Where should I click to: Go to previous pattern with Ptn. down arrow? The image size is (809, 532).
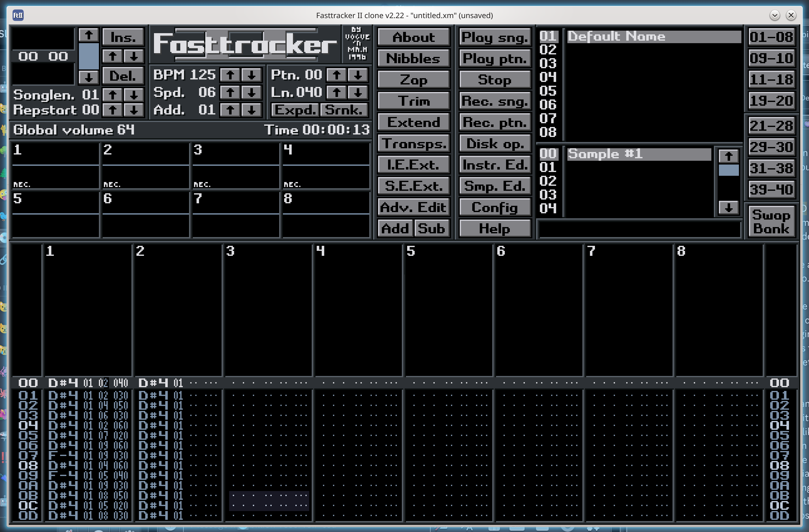(358, 75)
